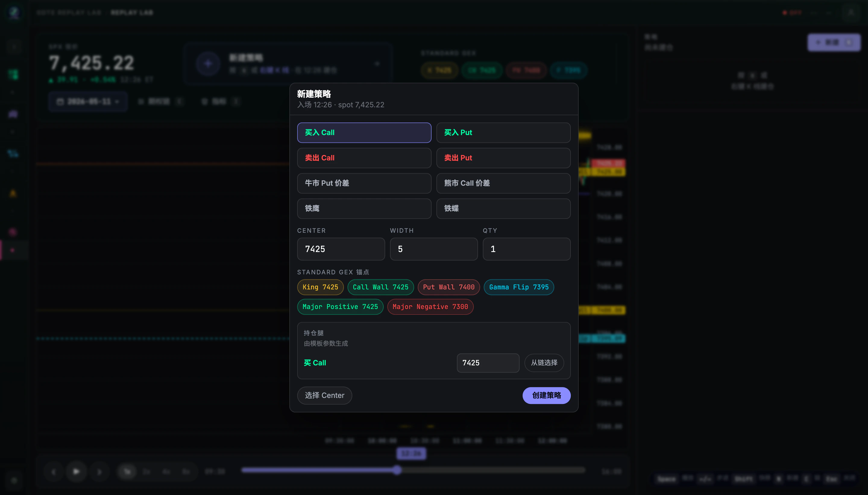The height and width of the screenshot is (495, 868).
Task: Apply the Call Wall 7425 anchor chip
Action: (x=381, y=287)
